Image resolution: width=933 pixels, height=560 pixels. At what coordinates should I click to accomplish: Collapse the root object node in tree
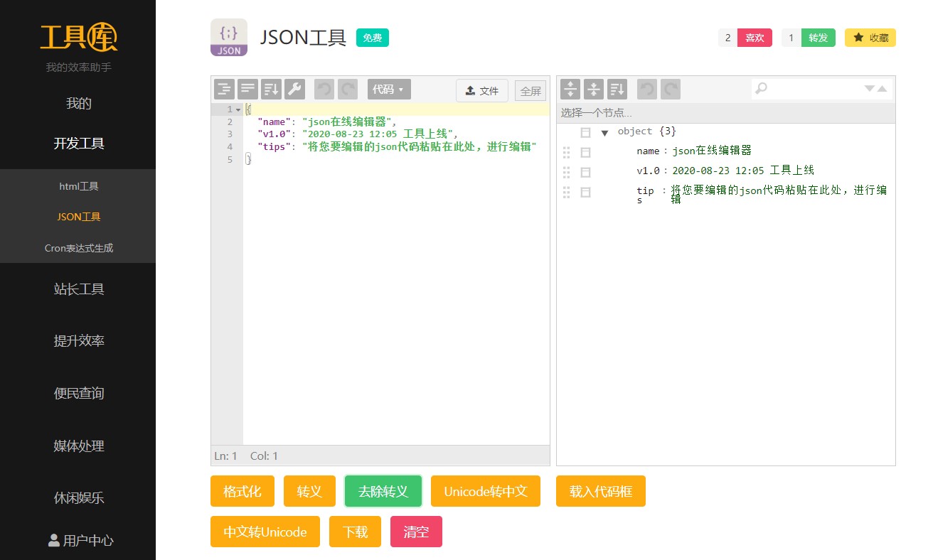pyautogui.click(x=604, y=133)
